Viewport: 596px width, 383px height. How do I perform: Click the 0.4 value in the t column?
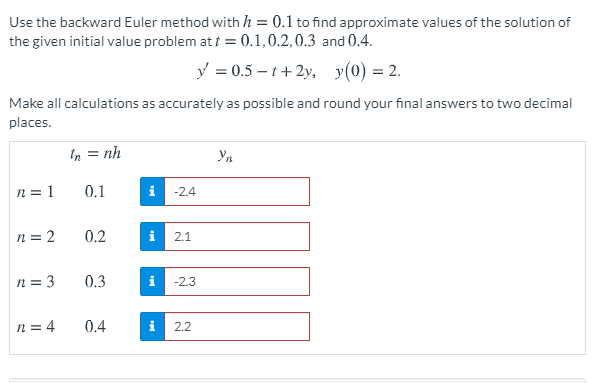(95, 326)
